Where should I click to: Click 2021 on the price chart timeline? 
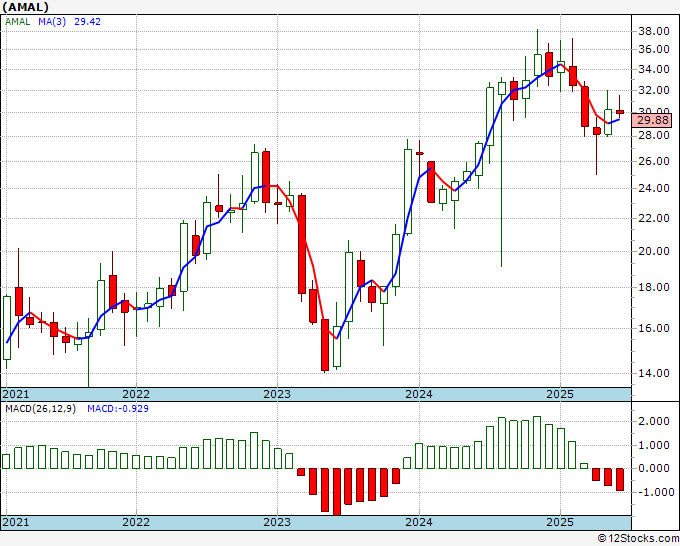click(x=16, y=394)
